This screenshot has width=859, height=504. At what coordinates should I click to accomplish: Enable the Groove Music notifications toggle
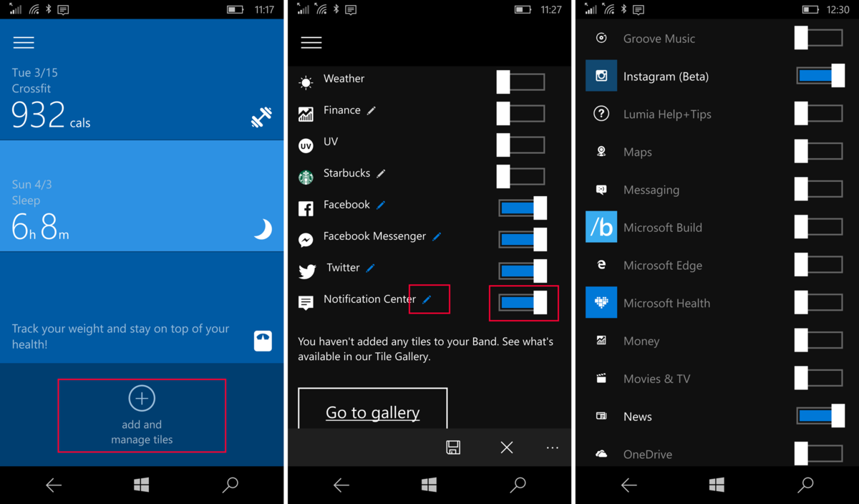(x=818, y=38)
